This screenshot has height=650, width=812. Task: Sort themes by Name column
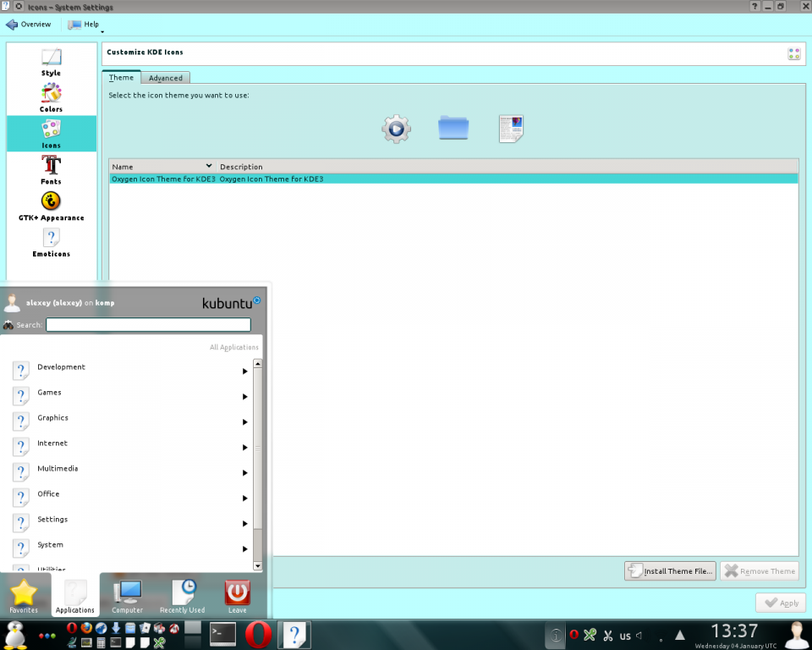pos(162,167)
